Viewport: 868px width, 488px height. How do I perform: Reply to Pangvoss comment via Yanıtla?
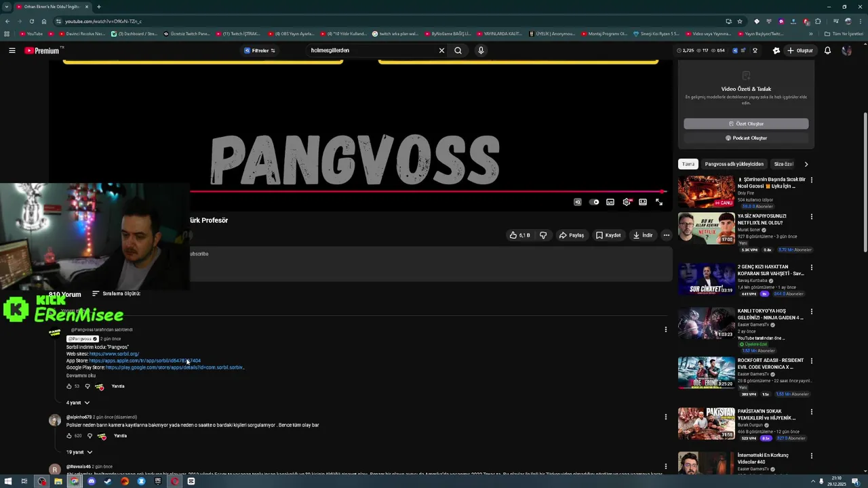118,386
